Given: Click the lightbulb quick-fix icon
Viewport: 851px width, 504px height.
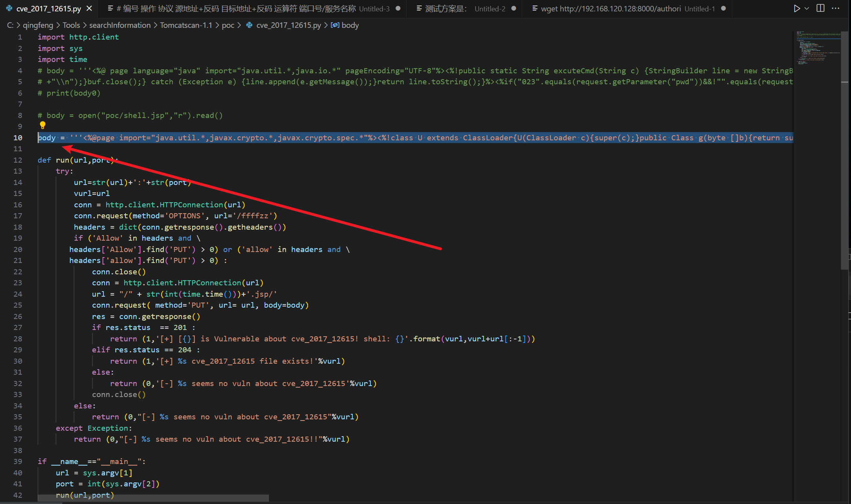Looking at the screenshot, I should pos(43,125).
